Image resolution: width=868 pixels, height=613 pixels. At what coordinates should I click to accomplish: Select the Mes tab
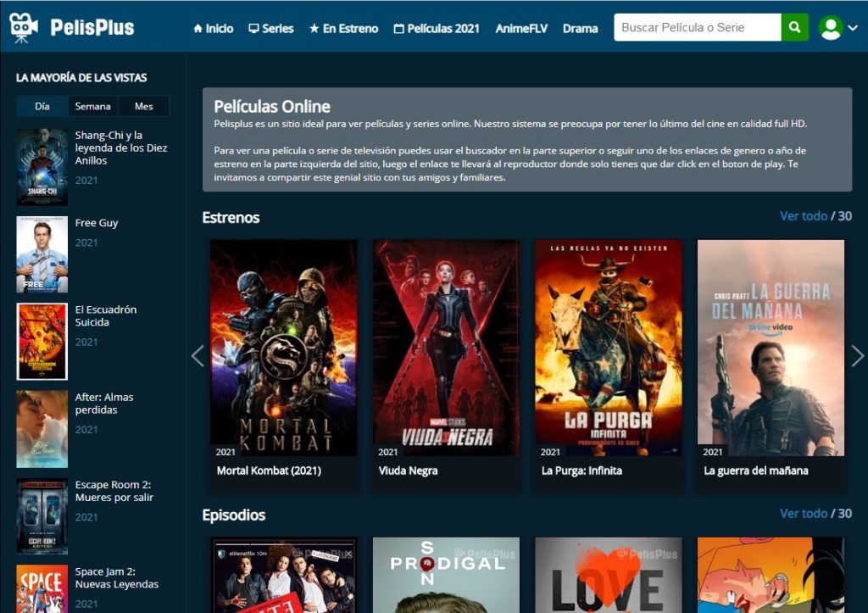(144, 106)
